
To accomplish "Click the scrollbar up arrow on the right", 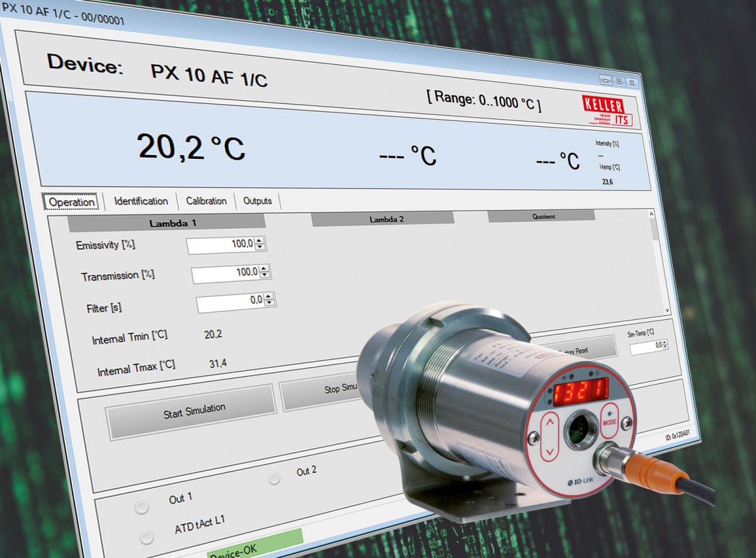I will pos(650,213).
